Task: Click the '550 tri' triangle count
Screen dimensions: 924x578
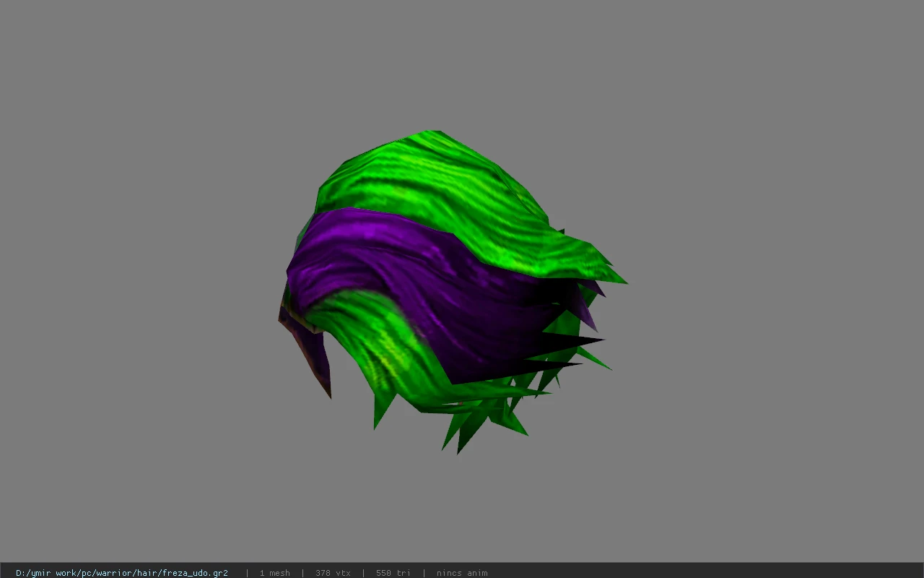Action: [x=393, y=573]
